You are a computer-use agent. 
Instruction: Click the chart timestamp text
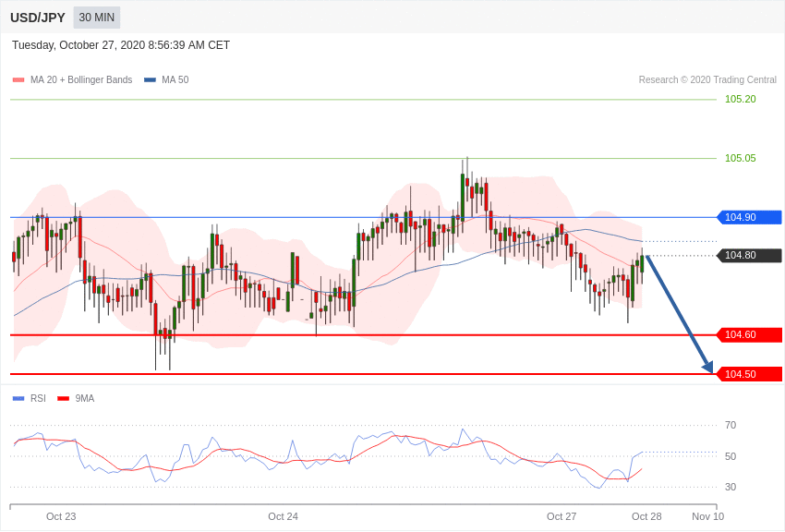click(121, 45)
